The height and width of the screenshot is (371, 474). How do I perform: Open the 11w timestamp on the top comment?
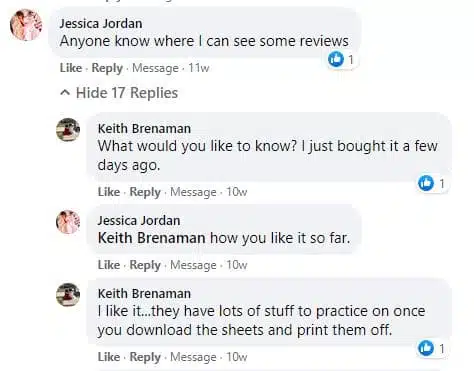click(199, 68)
